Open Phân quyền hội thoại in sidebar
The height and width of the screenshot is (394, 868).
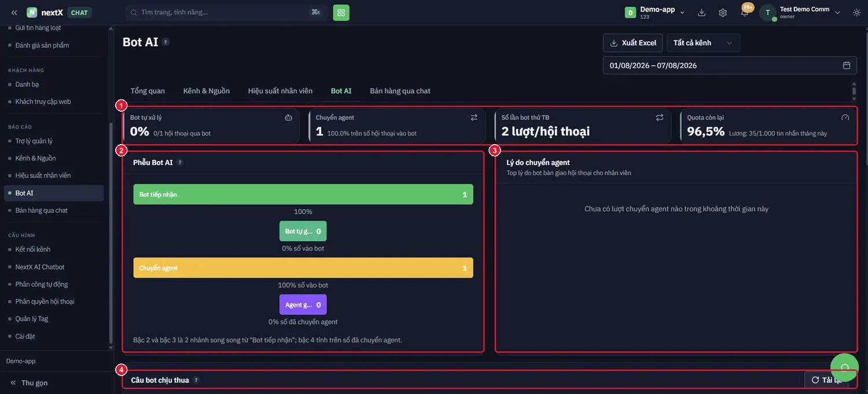[53, 301]
